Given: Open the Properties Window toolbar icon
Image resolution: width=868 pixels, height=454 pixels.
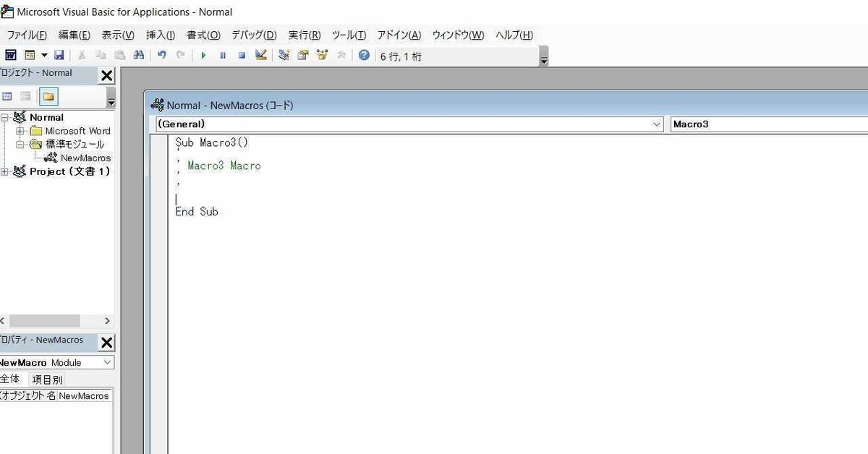Looking at the screenshot, I should (303, 55).
